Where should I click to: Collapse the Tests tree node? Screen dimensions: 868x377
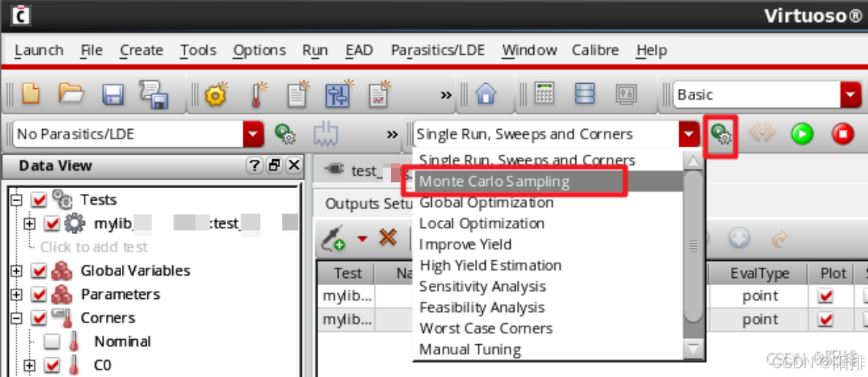(x=18, y=200)
